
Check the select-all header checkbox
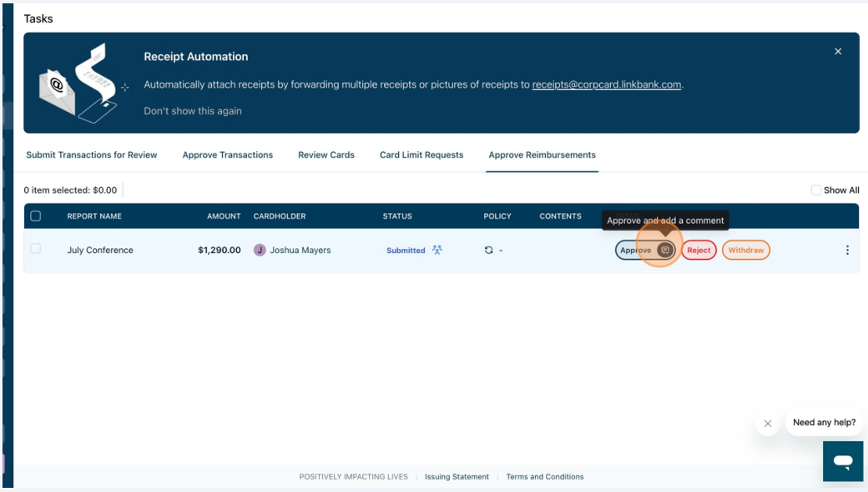coord(35,216)
